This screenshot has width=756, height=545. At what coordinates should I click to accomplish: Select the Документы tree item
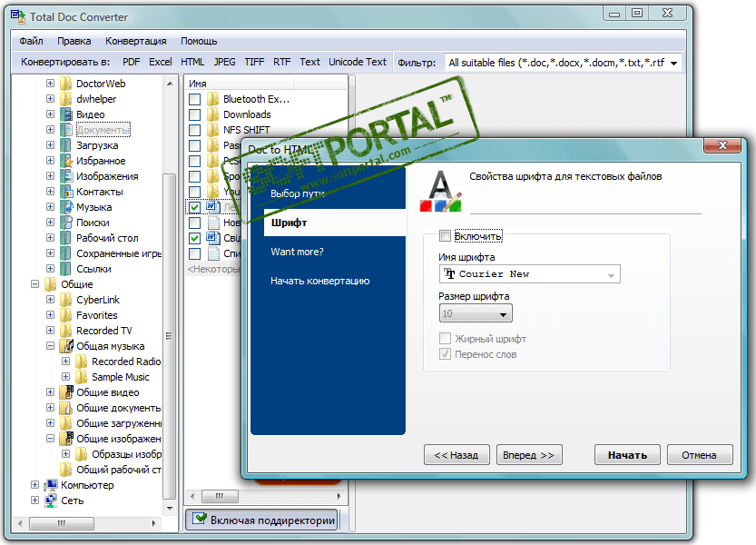tap(103, 130)
